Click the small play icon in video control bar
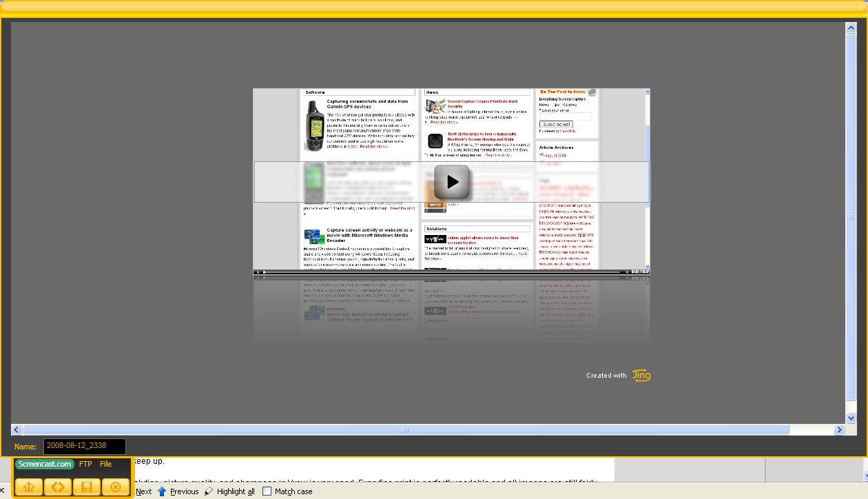The image size is (868, 499). pyautogui.click(x=258, y=272)
